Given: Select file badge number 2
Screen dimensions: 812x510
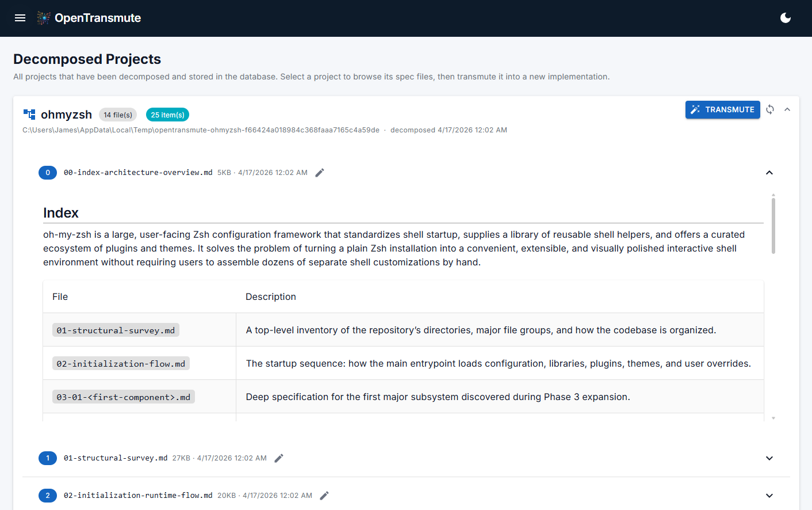Looking at the screenshot, I should pos(48,495).
